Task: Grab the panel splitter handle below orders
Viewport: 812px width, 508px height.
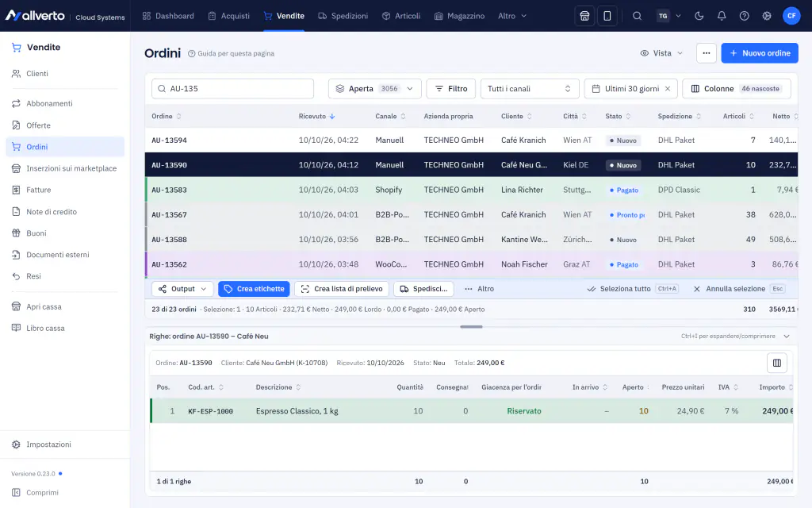Action: tap(471, 327)
